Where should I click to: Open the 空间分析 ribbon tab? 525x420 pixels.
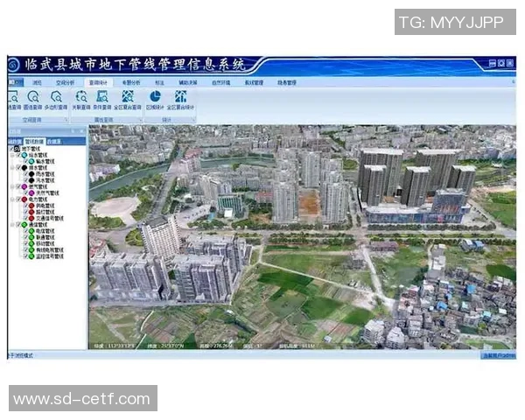(64, 81)
